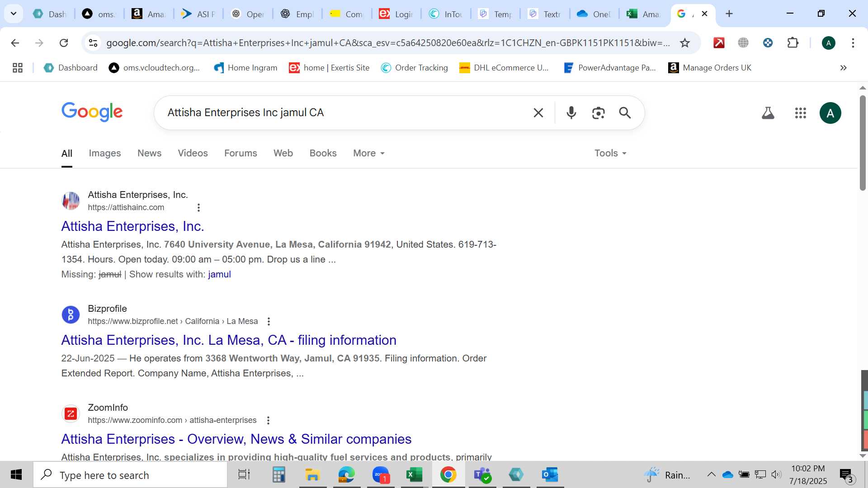Open the notification center icon

point(846,475)
